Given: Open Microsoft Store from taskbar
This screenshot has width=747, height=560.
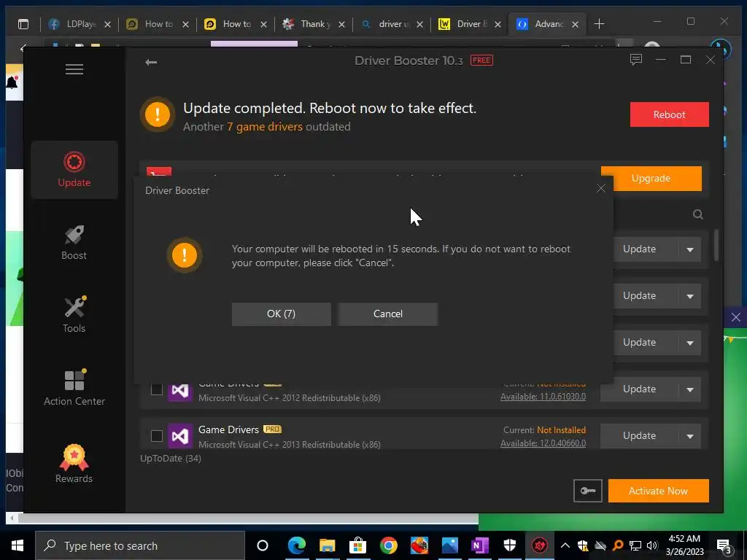Looking at the screenshot, I should [x=357, y=545].
